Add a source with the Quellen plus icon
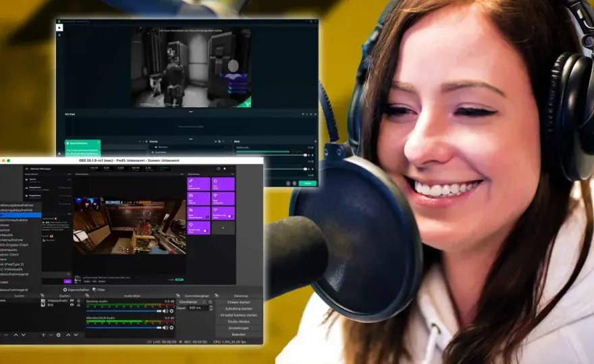Viewport: 594px width, 364px height. [44, 335]
